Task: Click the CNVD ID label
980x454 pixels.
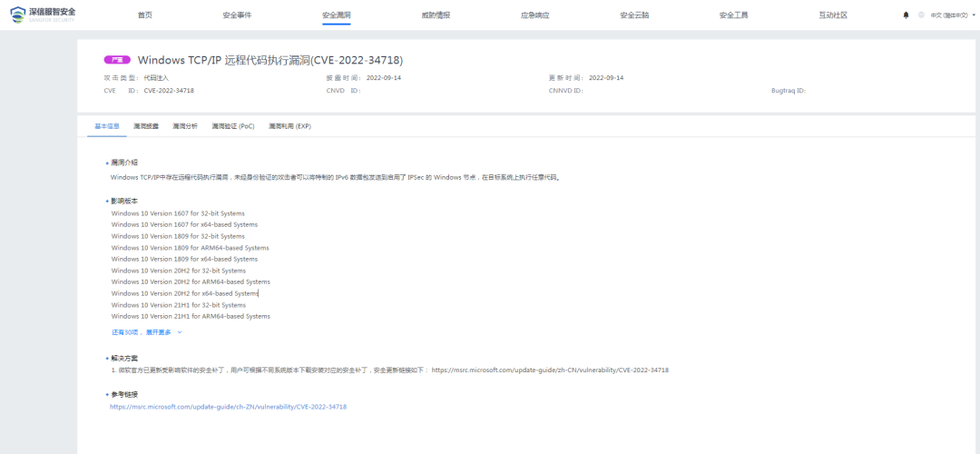Action: (344, 91)
